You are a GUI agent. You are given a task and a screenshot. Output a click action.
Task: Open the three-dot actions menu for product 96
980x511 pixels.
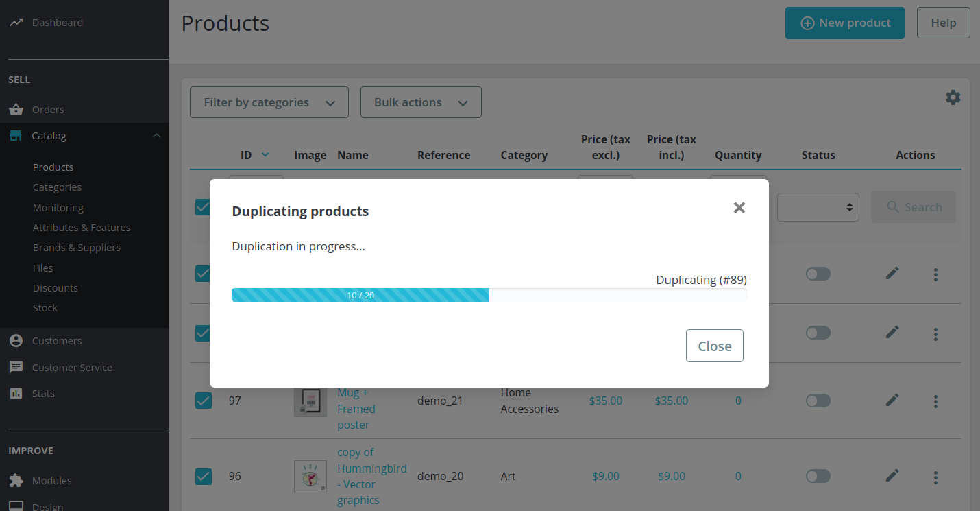[936, 477]
